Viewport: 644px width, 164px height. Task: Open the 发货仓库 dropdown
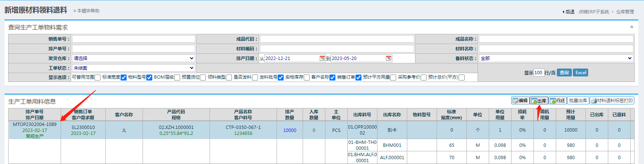[133, 58]
